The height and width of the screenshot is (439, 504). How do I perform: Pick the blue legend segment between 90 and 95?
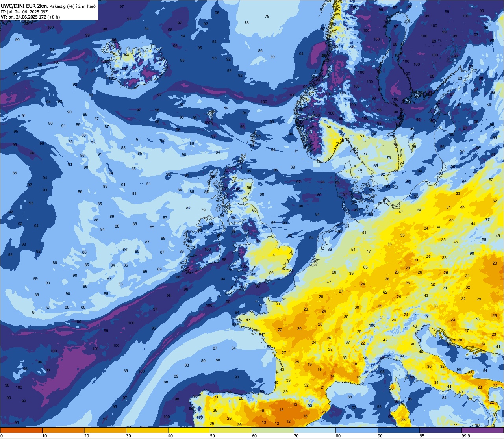tap(398, 430)
